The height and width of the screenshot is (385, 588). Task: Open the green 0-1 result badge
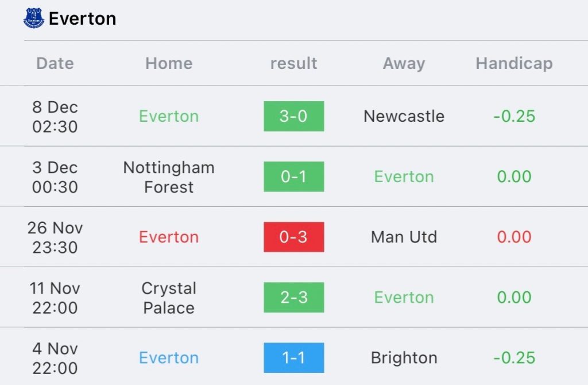[x=293, y=176]
